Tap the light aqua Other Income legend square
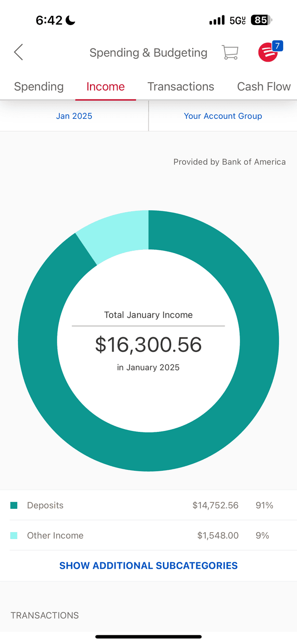 13,535
